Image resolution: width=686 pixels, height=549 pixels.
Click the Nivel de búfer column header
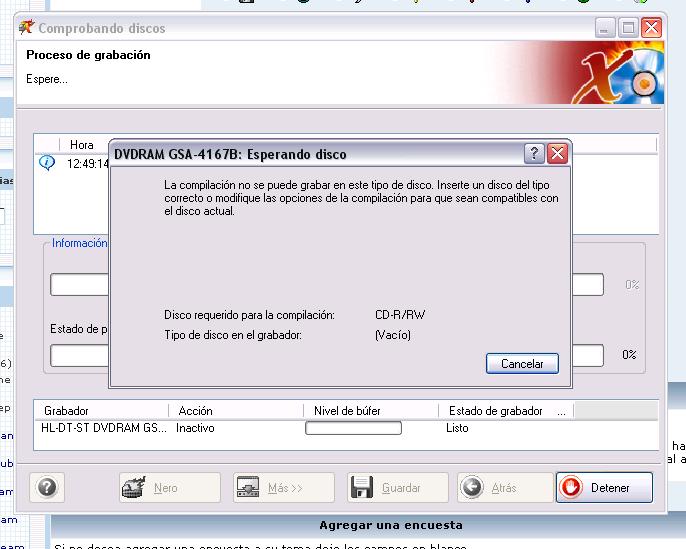[371, 411]
